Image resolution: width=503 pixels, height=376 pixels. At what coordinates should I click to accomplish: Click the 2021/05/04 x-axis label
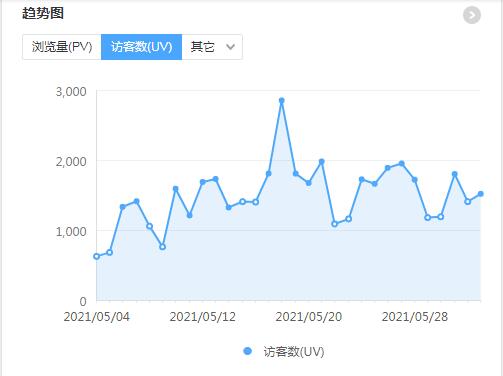click(x=97, y=316)
